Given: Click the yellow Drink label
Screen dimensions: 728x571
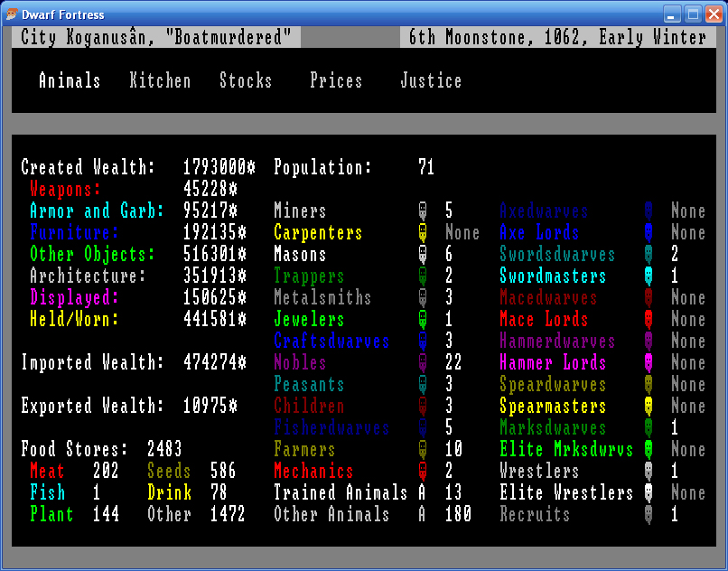Looking at the screenshot, I should (170, 492).
